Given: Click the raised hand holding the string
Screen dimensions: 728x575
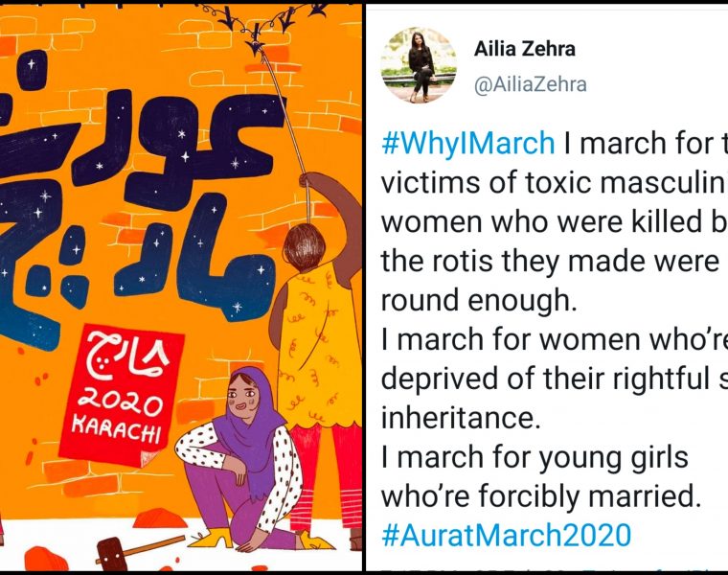Looking at the screenshot, I should tap(308, 182).
